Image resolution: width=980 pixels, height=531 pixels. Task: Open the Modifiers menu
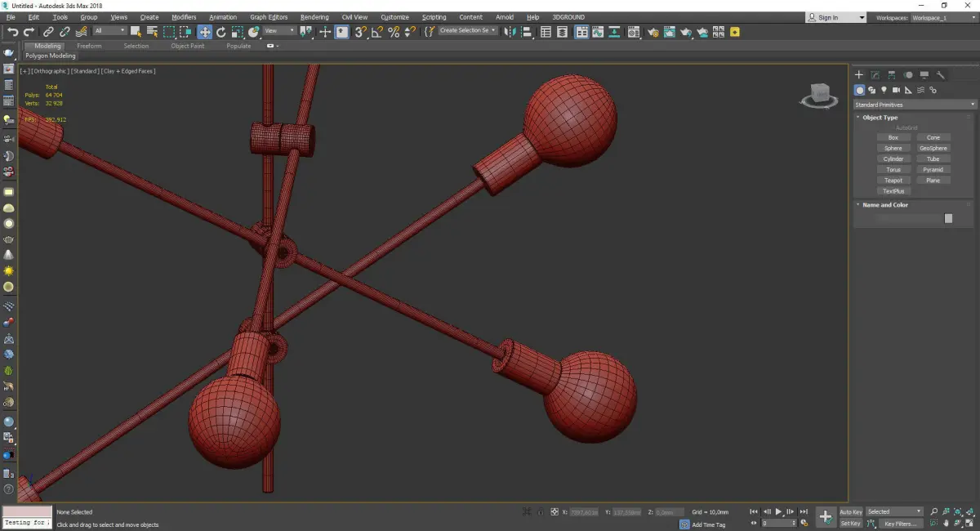[184, 17]
